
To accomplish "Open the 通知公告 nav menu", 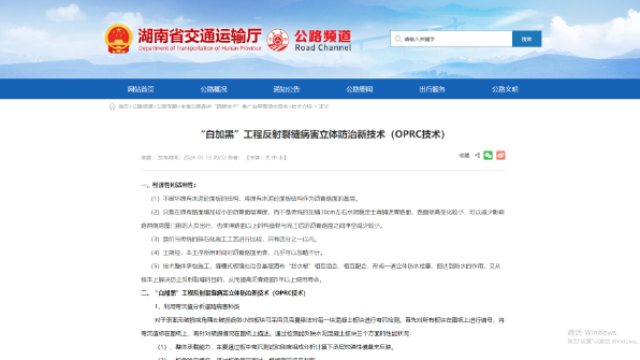I will click(x=287, y=89).
